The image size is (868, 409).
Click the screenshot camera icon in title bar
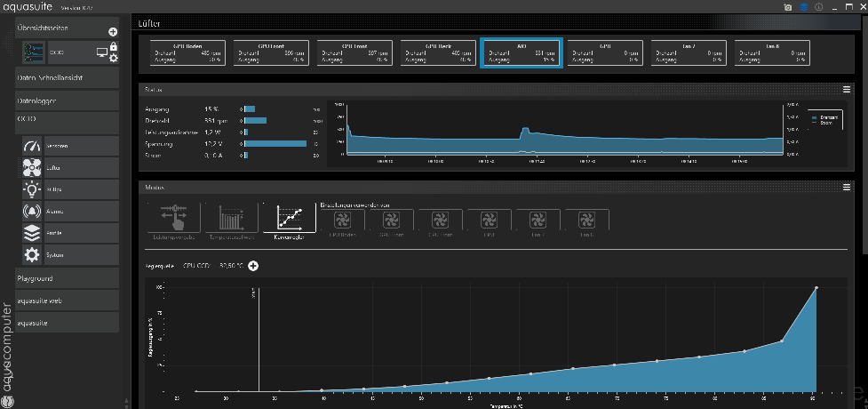(x=788, y=7)
